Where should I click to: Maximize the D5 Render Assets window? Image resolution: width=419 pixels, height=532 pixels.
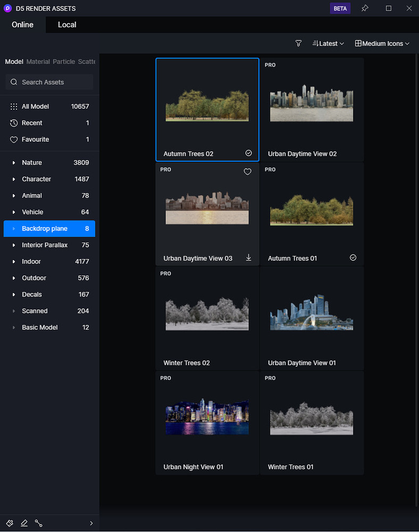click(389, 8)
